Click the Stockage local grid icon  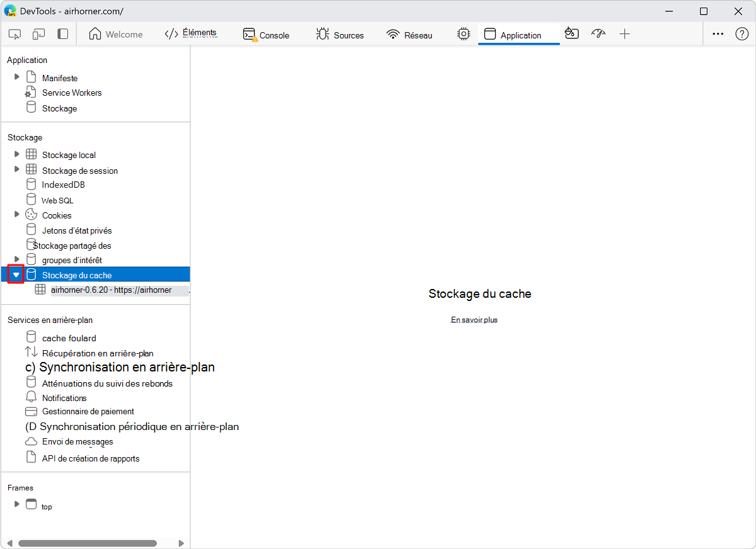(x=31, y=154)
